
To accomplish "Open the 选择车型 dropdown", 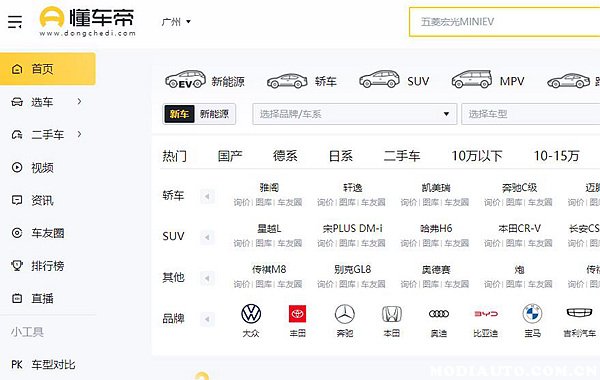I will coord(531,114).
